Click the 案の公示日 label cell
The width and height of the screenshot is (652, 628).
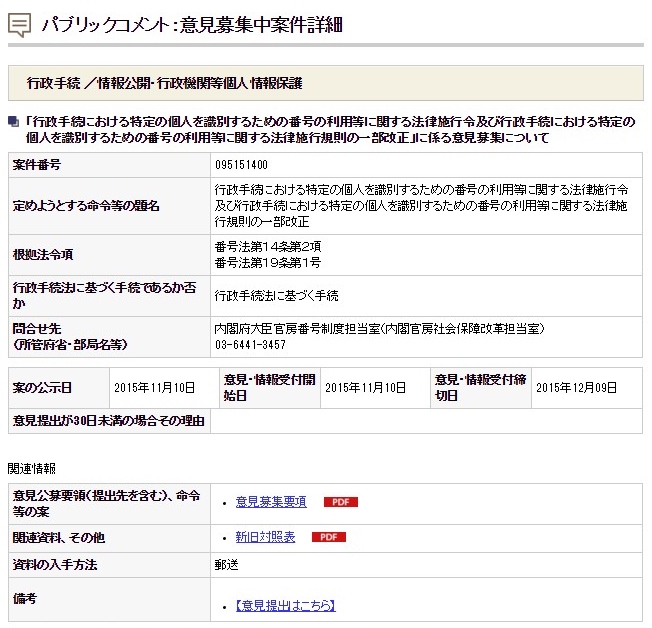pyautogui.click(x=43, y=387)
